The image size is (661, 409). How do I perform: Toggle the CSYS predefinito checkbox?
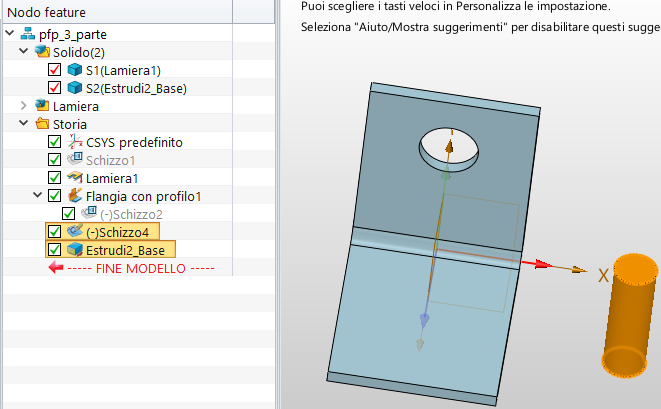click(54, 142)
